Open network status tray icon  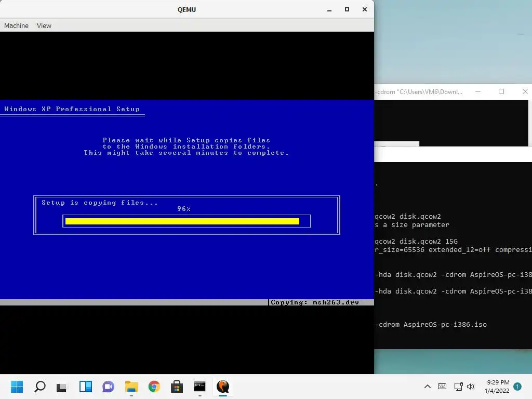[458, 387]
